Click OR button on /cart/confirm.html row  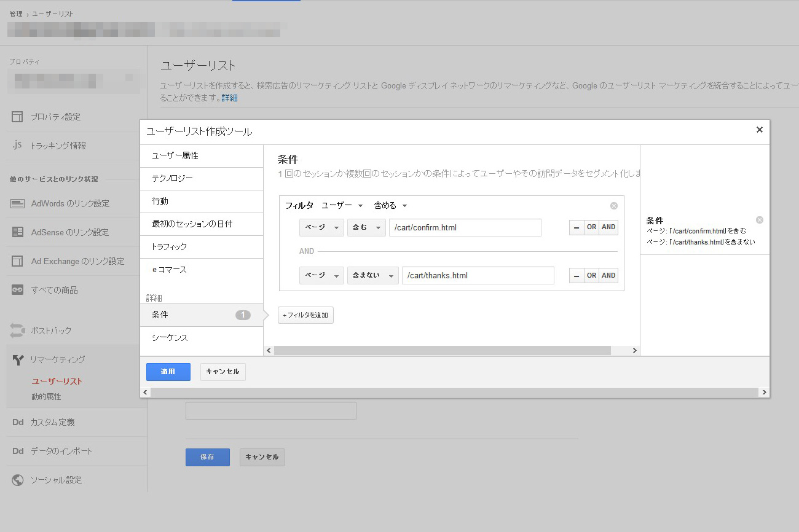pyautogui.click(x=591, y=227)
